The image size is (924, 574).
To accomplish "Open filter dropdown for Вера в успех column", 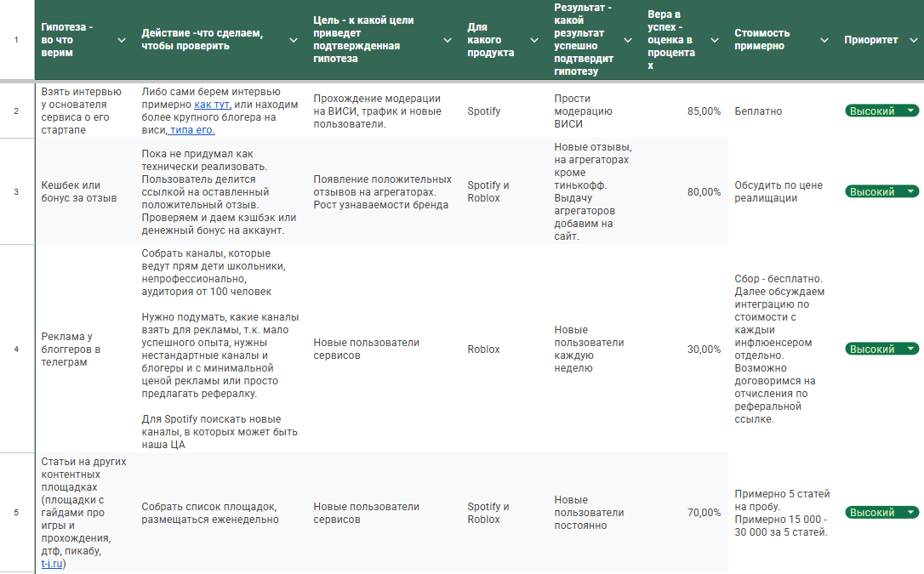I will click(x=714, y=40).
